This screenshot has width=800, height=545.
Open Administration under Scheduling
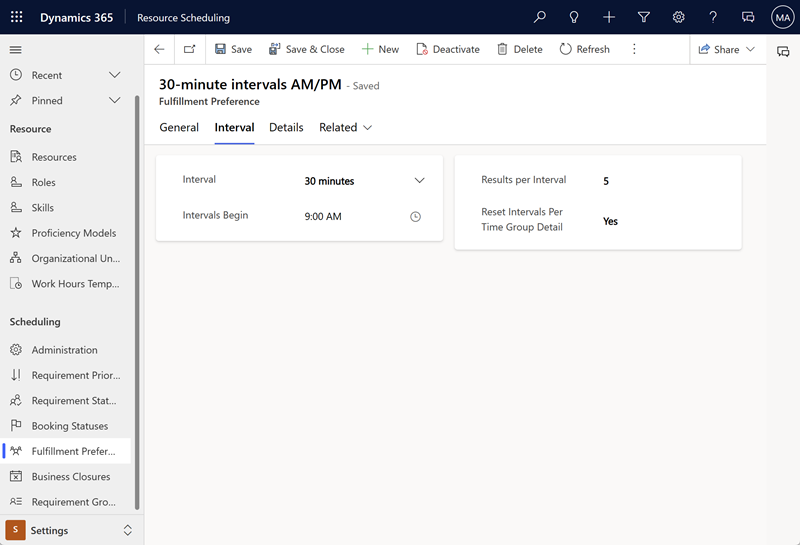(x=65, y=350)
